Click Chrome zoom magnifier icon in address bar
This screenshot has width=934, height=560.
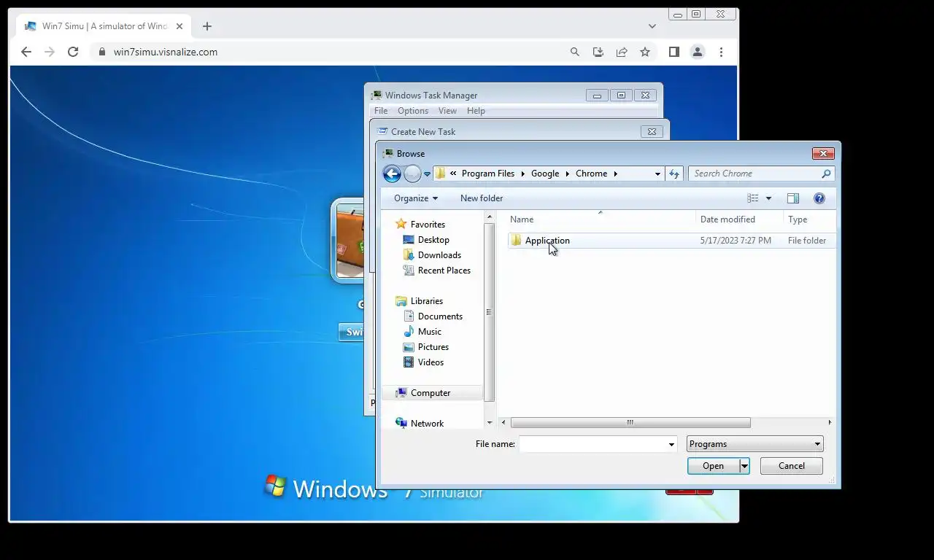[575, 52]
